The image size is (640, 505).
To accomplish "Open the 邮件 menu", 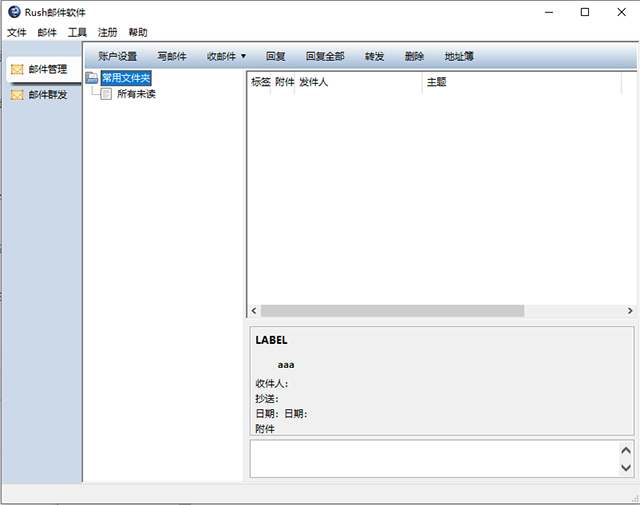I will (x=47, y=32).
